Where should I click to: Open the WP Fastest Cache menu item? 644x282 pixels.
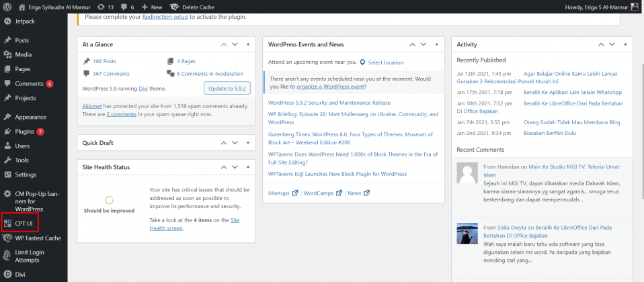(x=38, y=238)
